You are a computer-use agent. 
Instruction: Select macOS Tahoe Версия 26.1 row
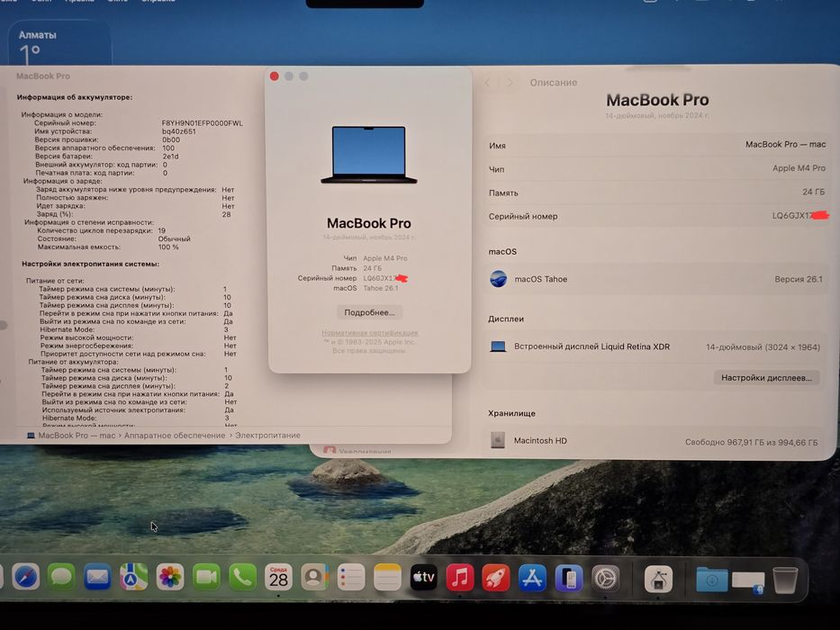point(657,279)
